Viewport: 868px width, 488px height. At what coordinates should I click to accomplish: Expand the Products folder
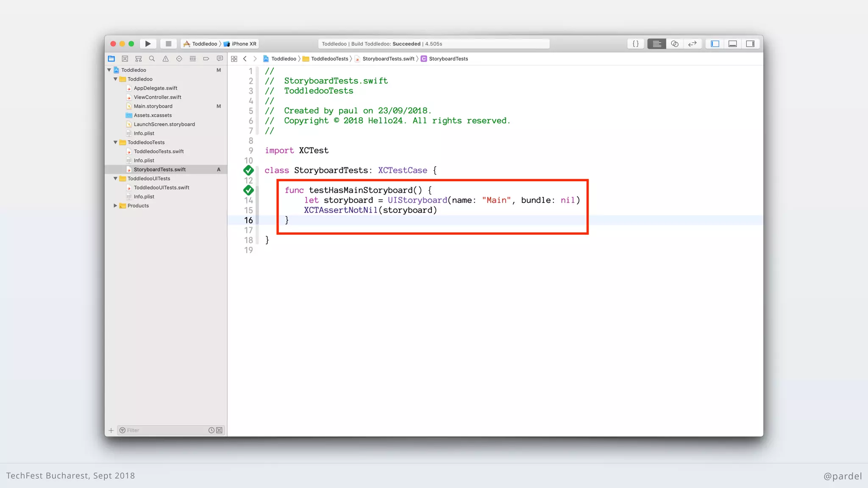click(x=115, y=205)
